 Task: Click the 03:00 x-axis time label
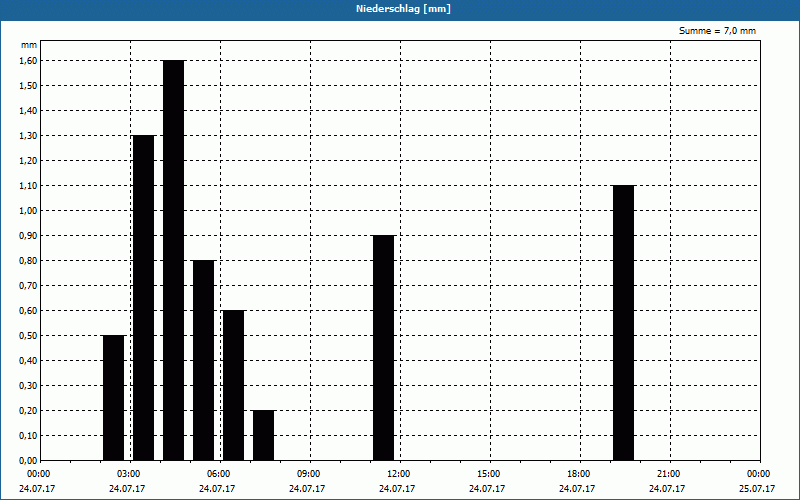click(x=129, y=474)
